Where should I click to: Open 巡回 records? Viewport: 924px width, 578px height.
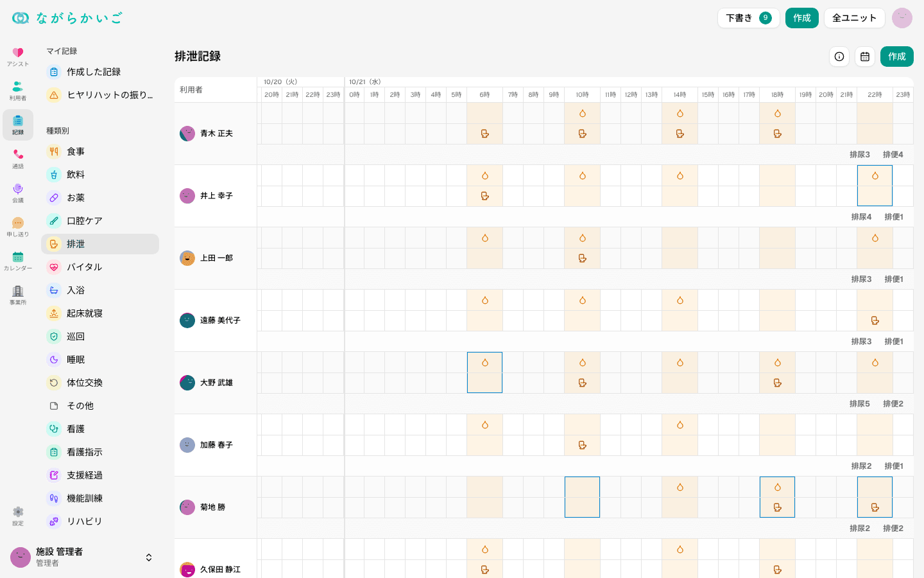coord(100,337)
